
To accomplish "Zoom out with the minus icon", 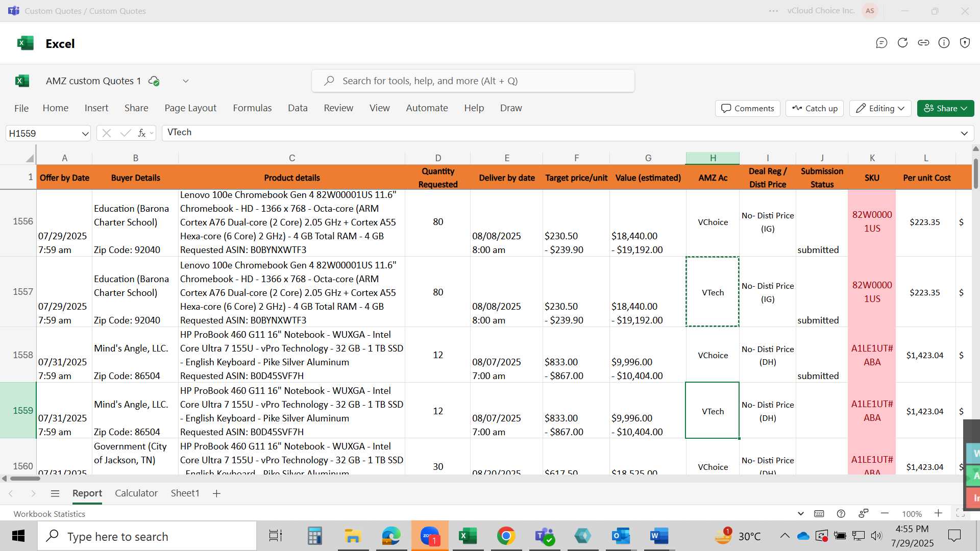I will point(885,513).
